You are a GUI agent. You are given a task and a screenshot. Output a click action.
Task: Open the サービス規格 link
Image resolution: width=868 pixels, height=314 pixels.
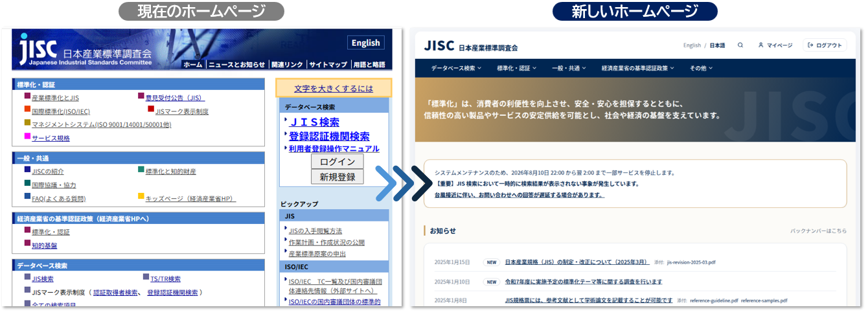click(x=51, y=138)
